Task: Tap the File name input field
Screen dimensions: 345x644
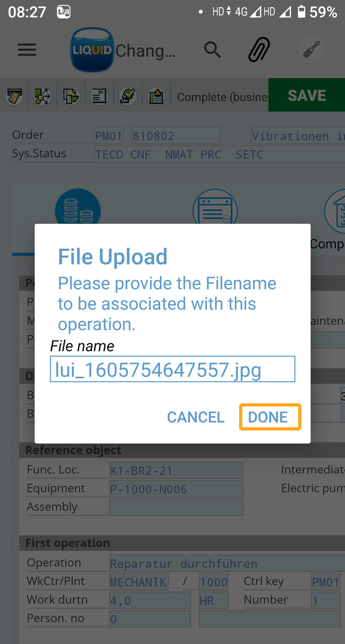Action: [172, 369]
